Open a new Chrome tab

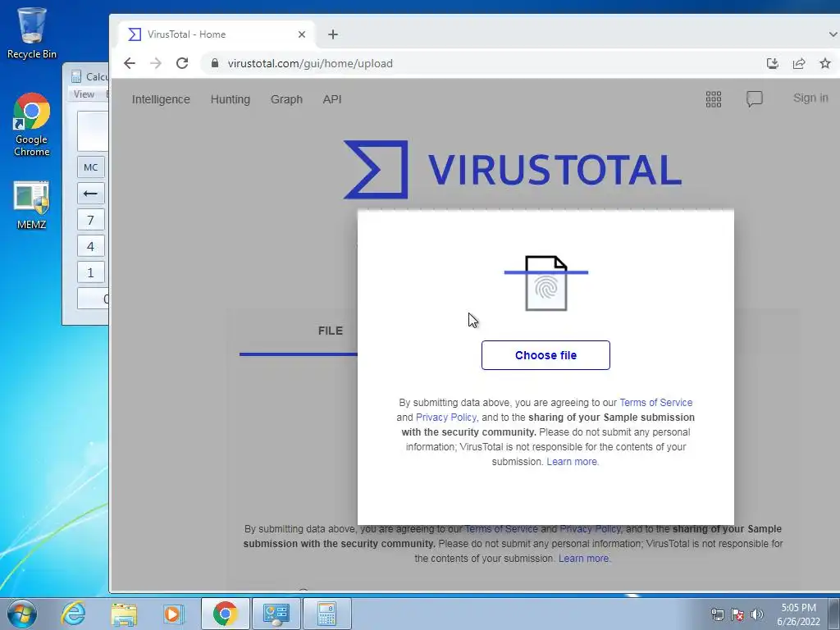click(333, 34)
